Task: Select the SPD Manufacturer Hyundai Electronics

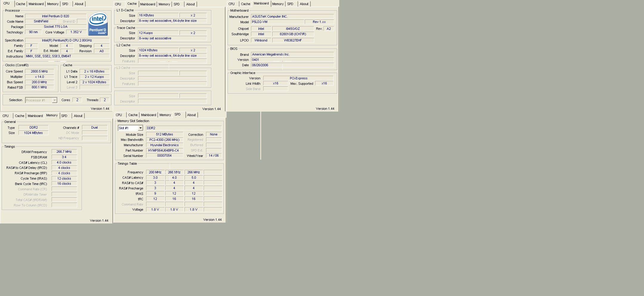Action: (164, 145)
